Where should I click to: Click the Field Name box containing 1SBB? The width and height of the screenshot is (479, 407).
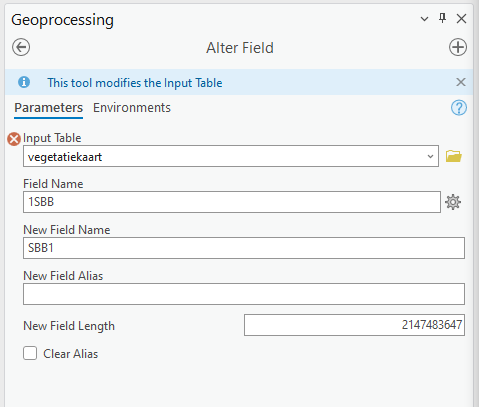point(232,202)
